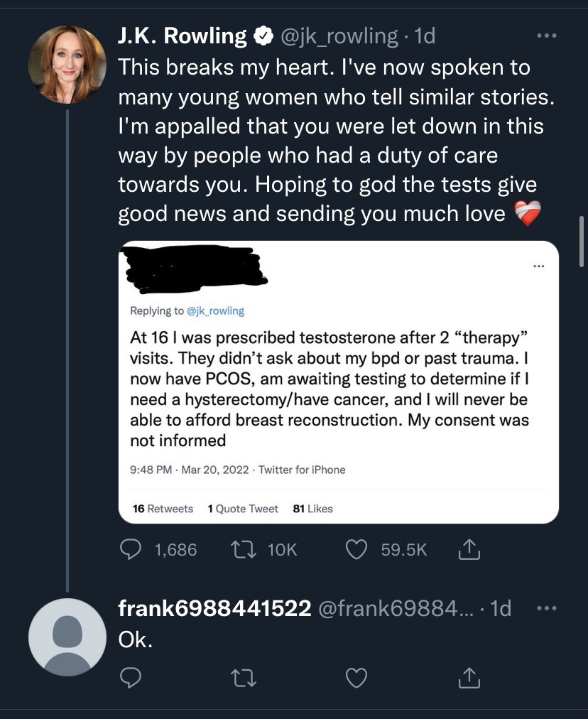The image size is (588, 719).
Task: Like frank6988441522's 'Ok.' reply
Action: click(x=356, y=679)
